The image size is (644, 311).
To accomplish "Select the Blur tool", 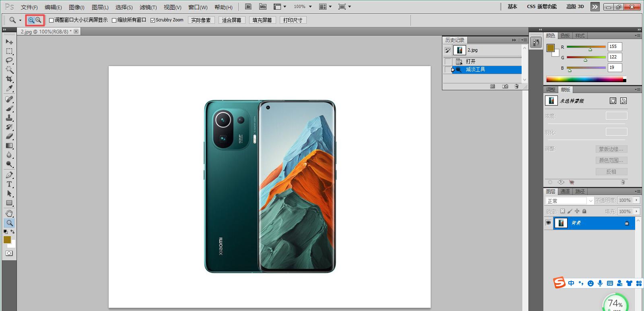I will 9,155.
